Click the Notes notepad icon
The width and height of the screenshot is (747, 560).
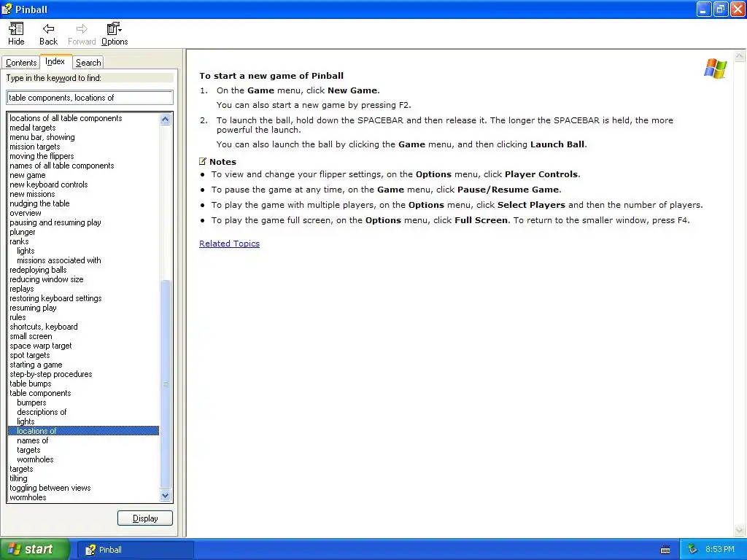203,161
